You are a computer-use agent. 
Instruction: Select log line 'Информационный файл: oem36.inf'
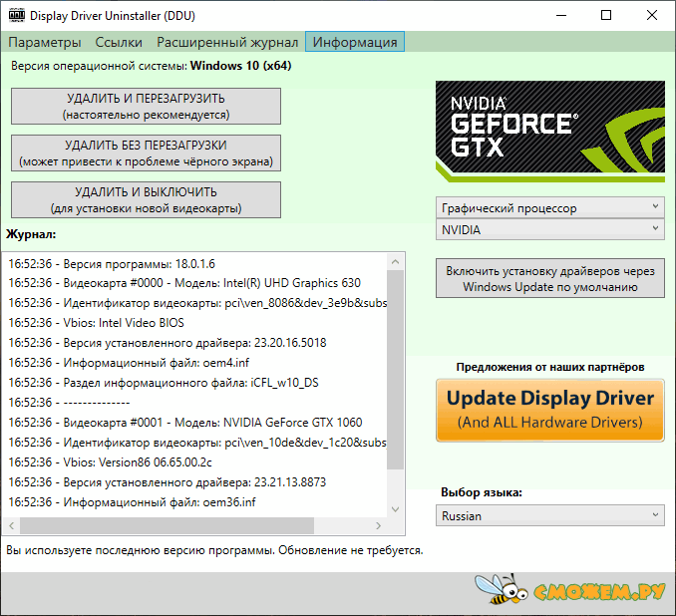click(132, 502)
